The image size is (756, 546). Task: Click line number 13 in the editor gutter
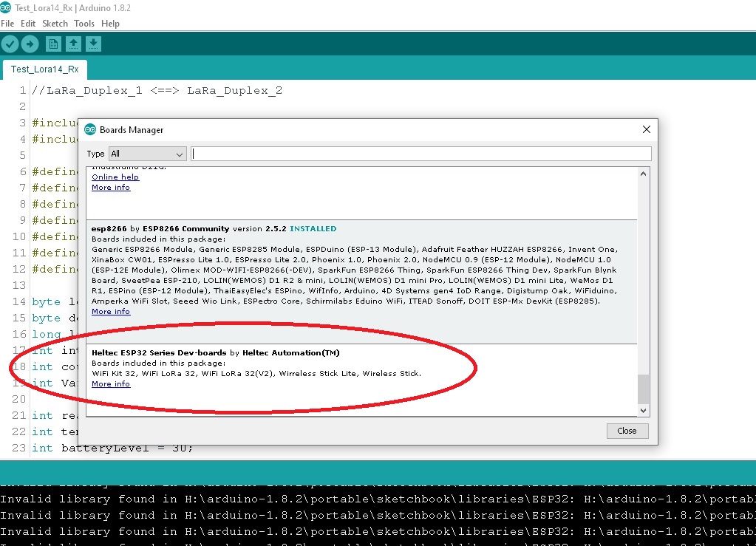19,285
